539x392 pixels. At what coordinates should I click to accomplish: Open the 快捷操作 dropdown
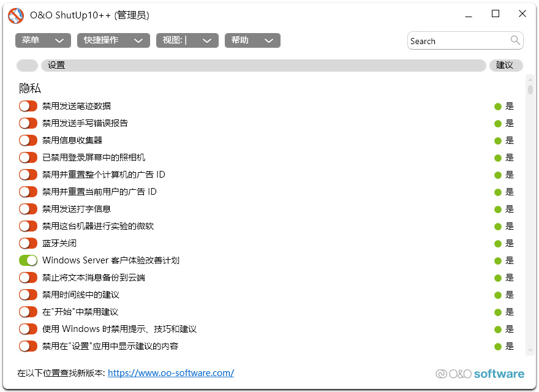113,40
